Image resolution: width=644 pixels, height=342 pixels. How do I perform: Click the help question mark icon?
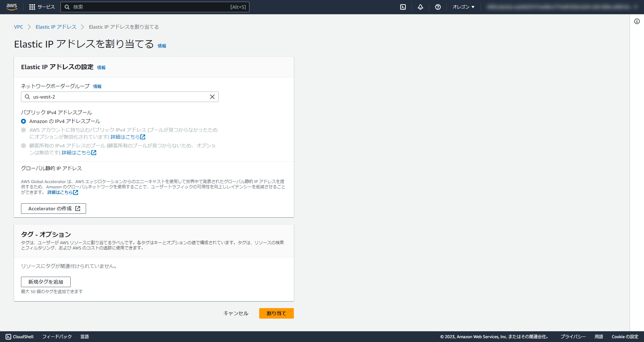tap(438, 7)
